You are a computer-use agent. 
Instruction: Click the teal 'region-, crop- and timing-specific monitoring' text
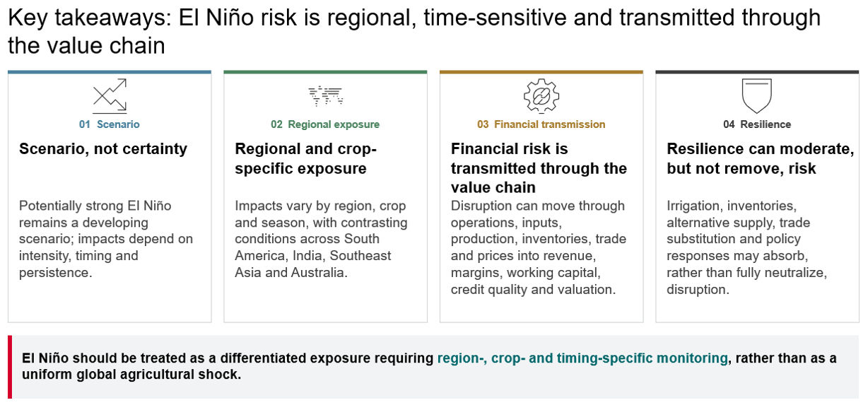click(582, 358)
